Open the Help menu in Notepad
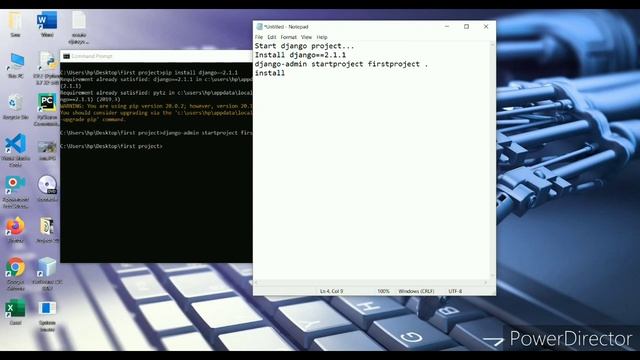 (322, 37)
